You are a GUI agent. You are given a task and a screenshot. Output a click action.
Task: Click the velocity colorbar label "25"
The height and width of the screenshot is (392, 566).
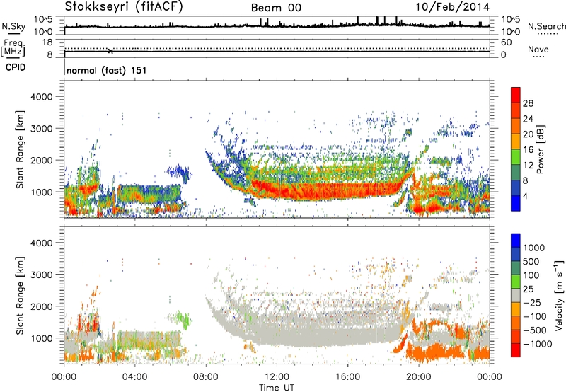pyautogui.click(x=529, y=289)
